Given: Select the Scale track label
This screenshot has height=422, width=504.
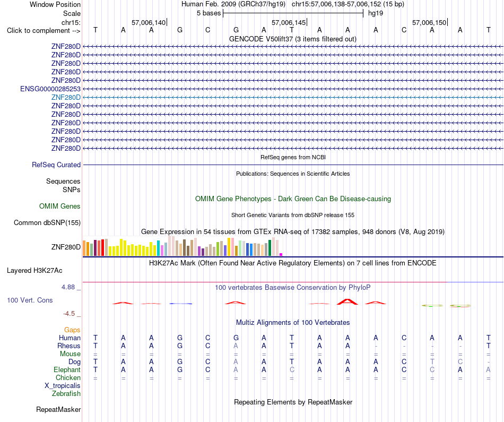Looking at the screenshot, I should click(x=72, y=13).
